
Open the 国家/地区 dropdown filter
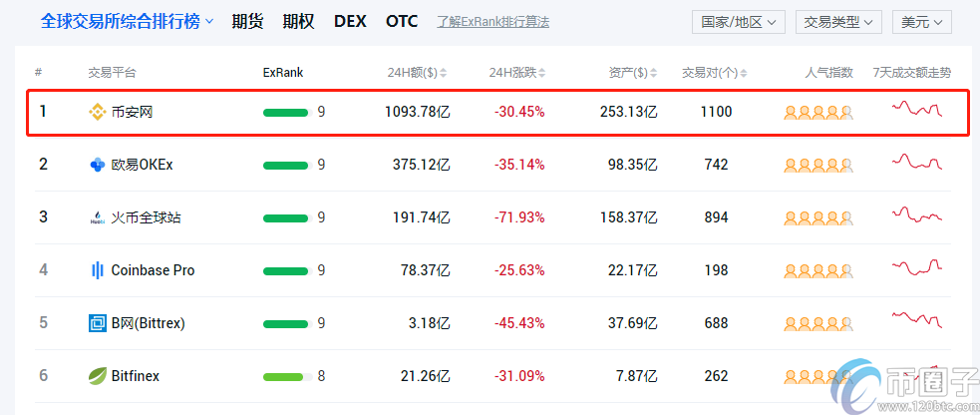point(738,22)
